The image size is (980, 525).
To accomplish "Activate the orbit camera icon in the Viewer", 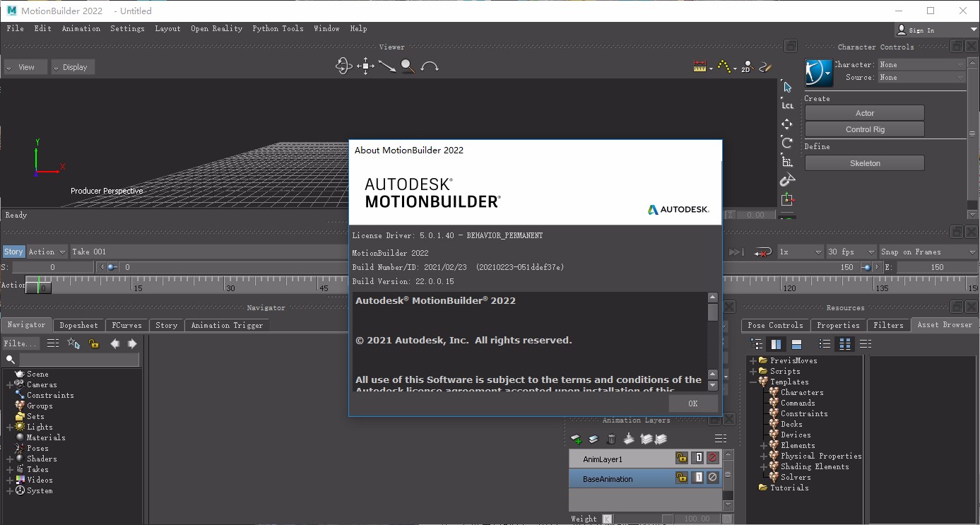I will 344,66.
